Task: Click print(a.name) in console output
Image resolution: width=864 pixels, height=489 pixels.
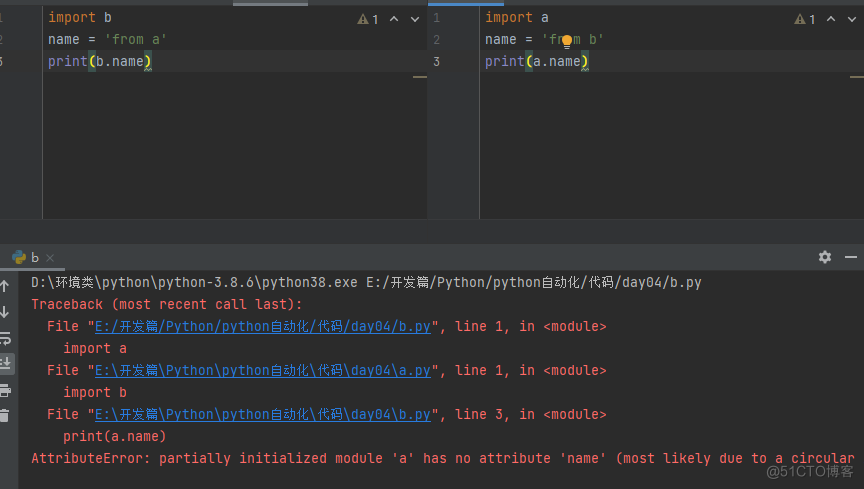Action: (x=115, y=437)
